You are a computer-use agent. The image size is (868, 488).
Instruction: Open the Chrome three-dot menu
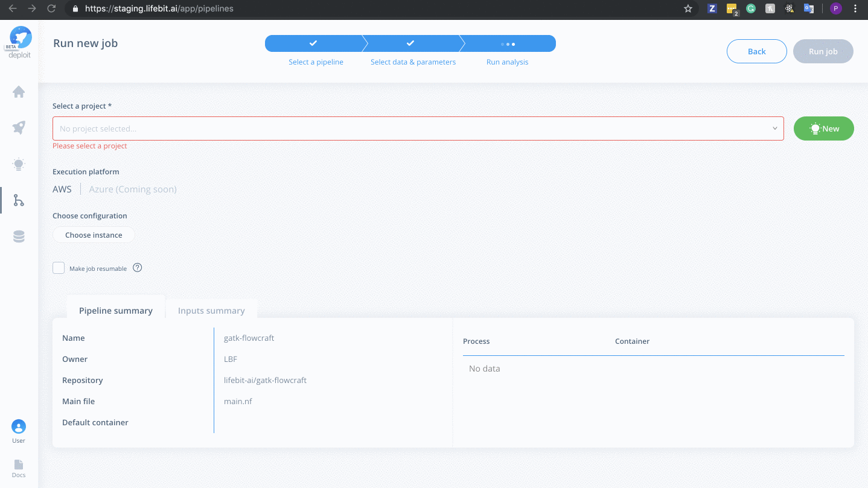click(x=855, y=8)
